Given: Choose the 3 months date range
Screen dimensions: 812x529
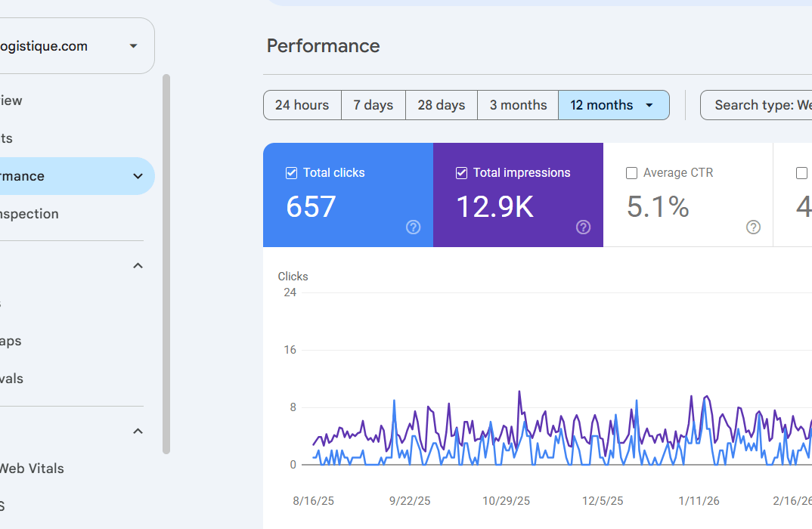Looking at the screenshot, I should [518, 105].
